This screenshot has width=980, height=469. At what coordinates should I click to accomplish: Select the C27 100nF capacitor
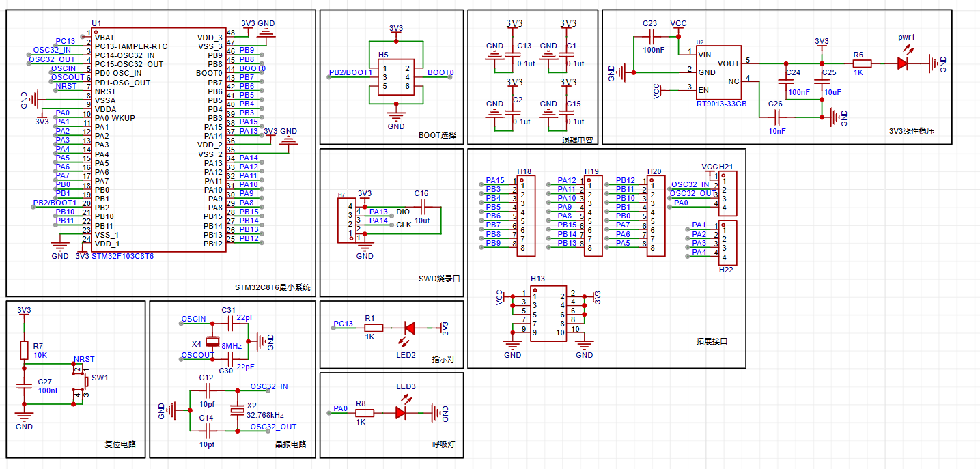[24, 386]
